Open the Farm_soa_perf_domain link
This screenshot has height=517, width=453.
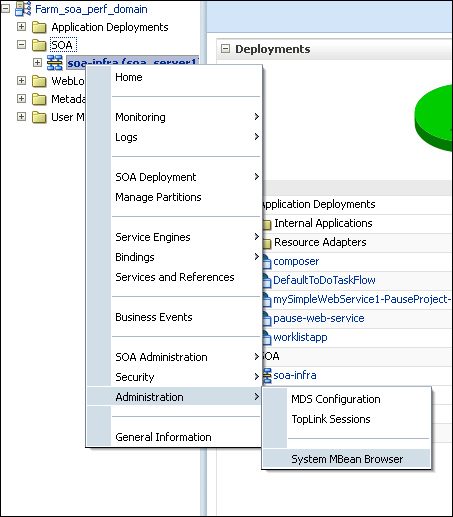[91, 9]
